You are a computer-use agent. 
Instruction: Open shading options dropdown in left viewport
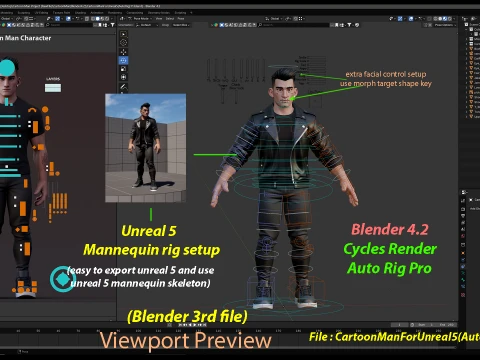point(111,19)
